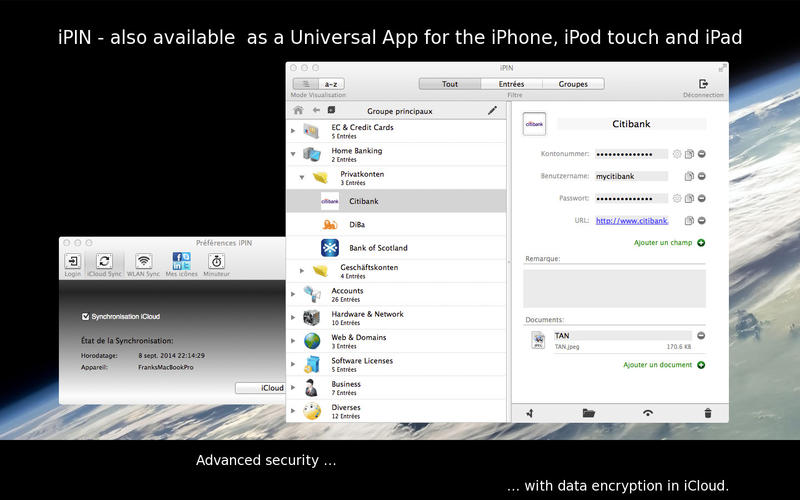Copy the Benutzername field value

[x=689, y=176]
